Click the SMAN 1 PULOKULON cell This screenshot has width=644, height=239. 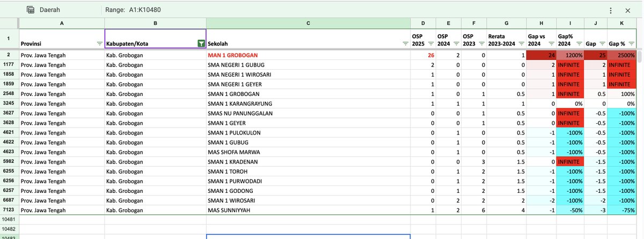tap(308, 132)
